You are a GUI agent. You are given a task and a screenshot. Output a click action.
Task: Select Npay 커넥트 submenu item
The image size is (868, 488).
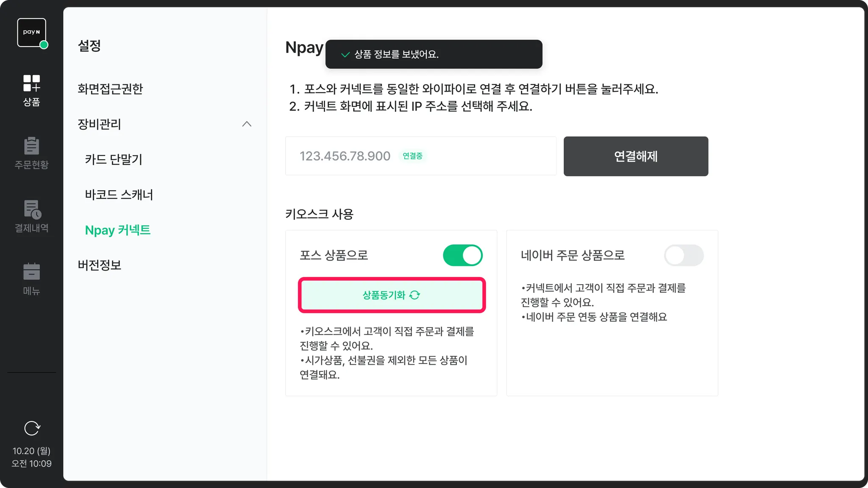(118, 230)
